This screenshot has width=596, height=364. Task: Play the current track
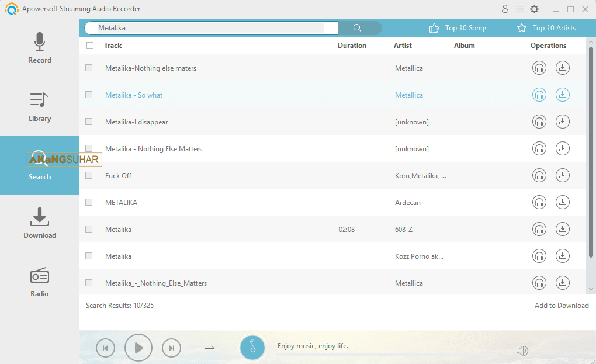[x=138, y=348]
